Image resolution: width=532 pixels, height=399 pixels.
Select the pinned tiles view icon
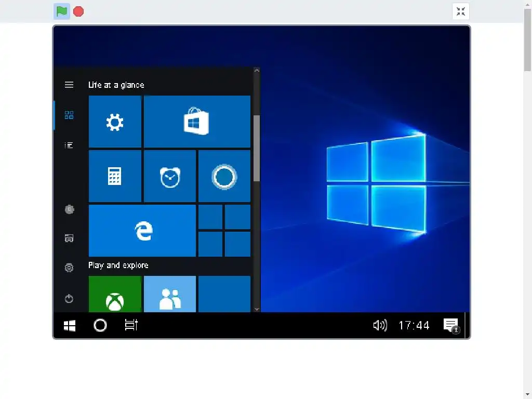[x=69, y=115]
